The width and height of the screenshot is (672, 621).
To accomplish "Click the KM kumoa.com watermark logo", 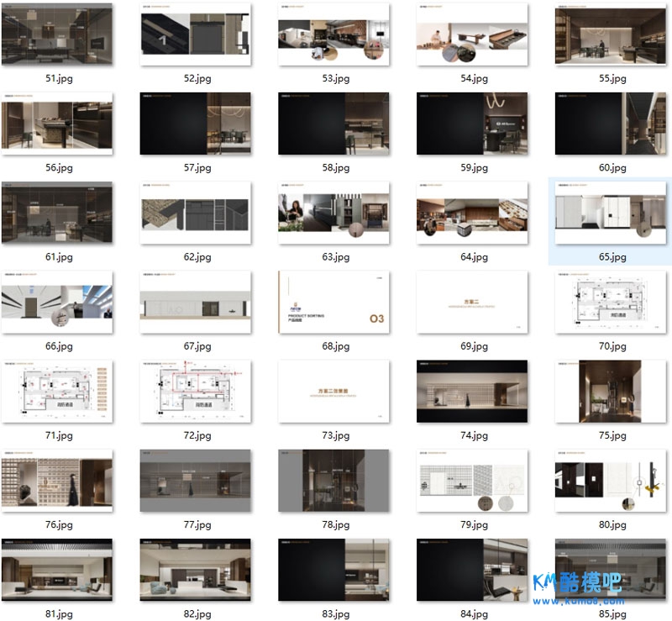I will click(580, 590).
